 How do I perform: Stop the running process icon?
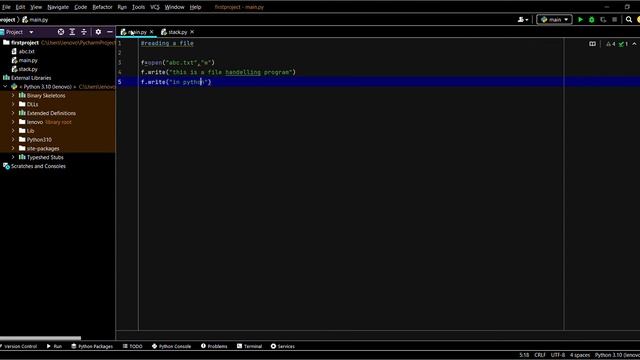[614, 20]
